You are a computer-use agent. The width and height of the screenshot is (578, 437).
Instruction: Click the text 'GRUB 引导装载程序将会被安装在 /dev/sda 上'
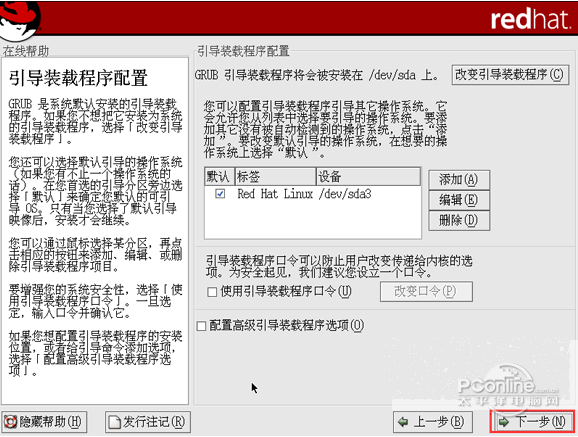[x=317, y=75]
